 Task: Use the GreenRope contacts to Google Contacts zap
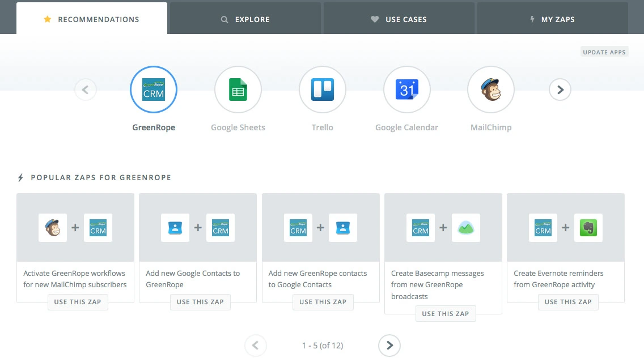click(x=323, y=302)
